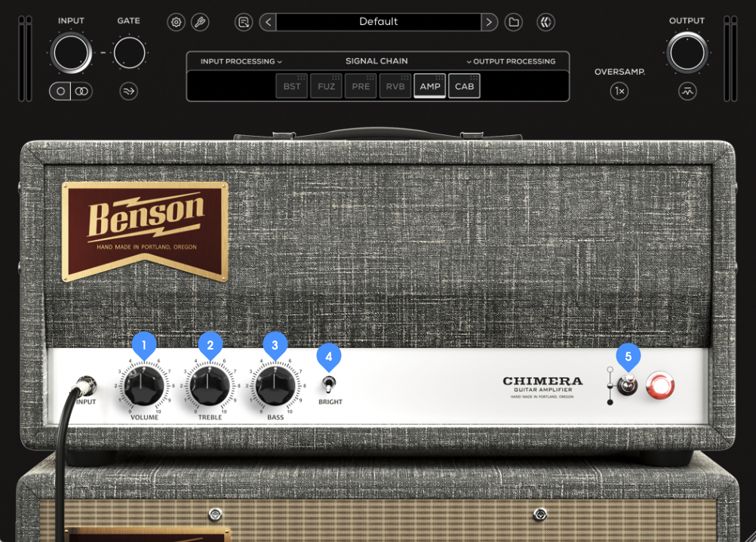Go to the next preset arrow
Image resolution: width=756 pixels, height=542 pixels.
point(490,22)
